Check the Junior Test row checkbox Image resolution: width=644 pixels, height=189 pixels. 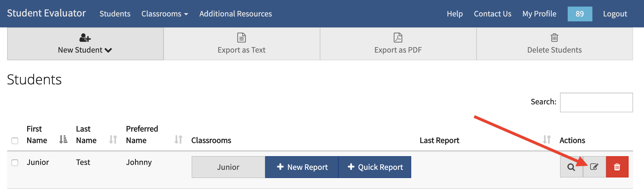15,163
